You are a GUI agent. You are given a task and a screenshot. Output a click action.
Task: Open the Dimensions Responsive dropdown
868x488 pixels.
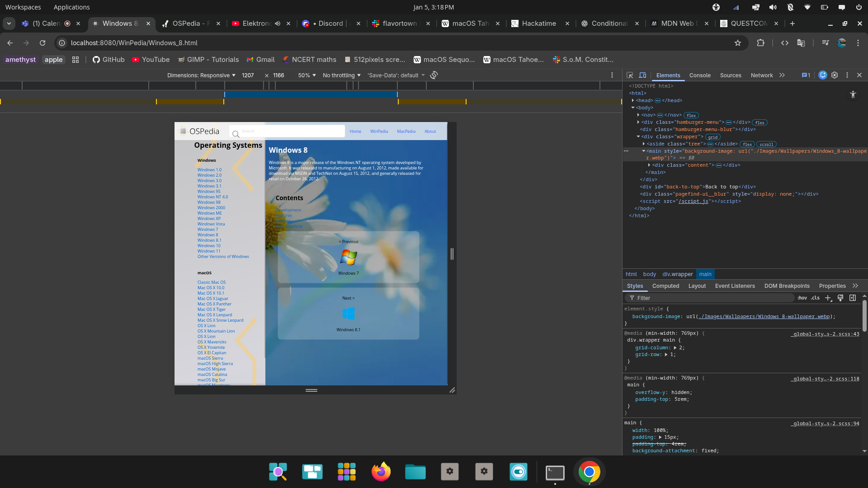[x=201, y=75]
